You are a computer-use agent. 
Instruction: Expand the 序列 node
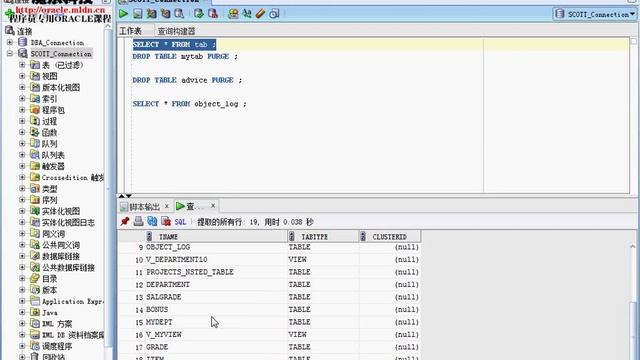point(22,200)
